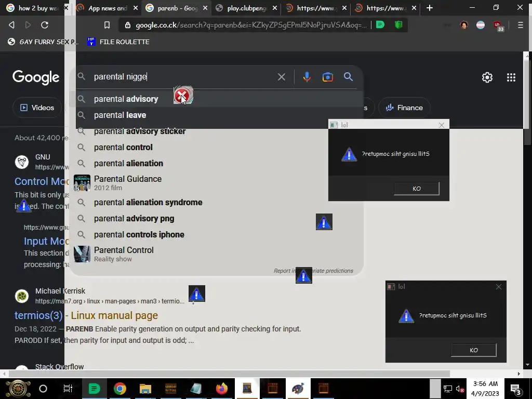532x399 pixels.
Task: Start voice search with the microphone icon
Action: coord(307,77)
